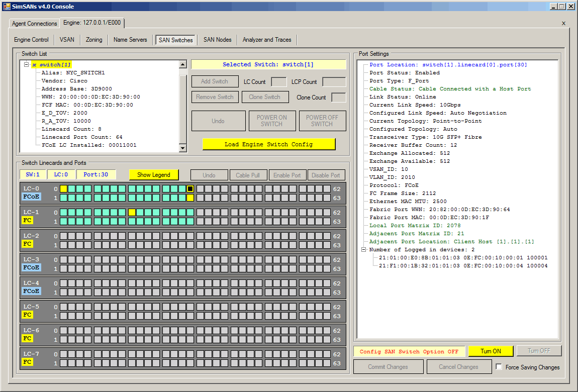Switch to the Zoning tab
The height and width of the screenshot is (392, 578).
pos(94,40)
